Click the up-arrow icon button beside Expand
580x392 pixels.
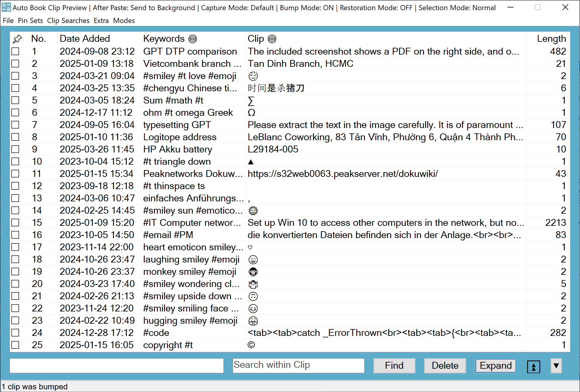click(x=533, y=366)
